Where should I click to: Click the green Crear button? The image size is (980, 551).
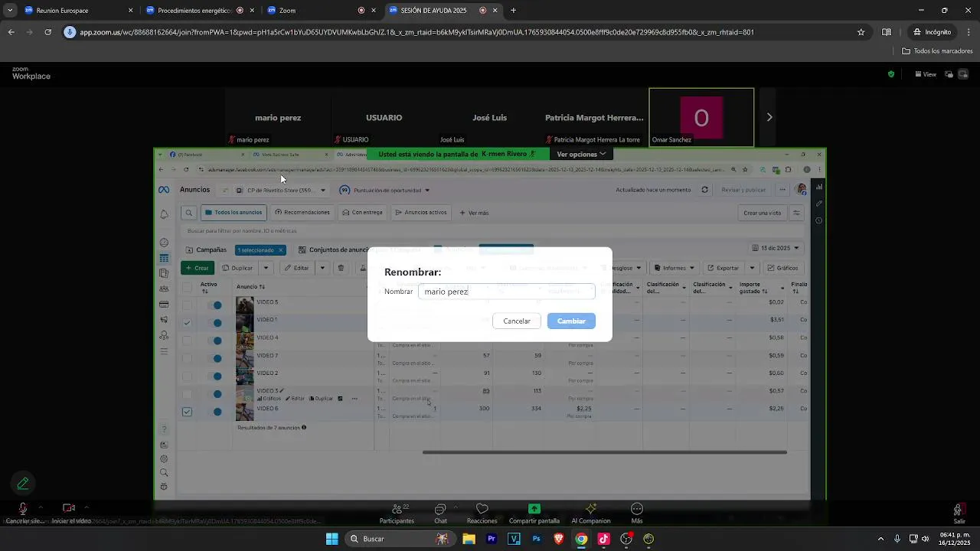click(198, 268)
